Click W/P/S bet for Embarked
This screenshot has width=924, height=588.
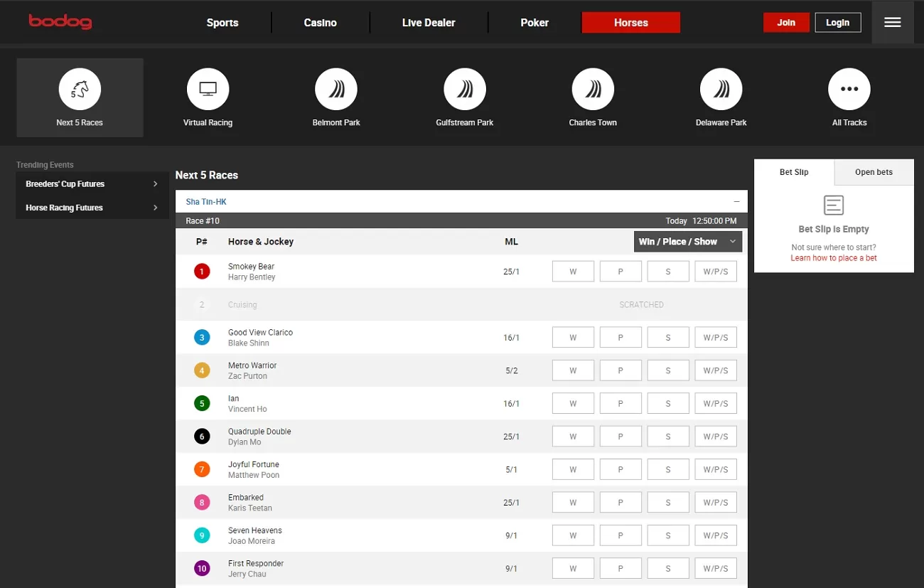coord(716,503)
